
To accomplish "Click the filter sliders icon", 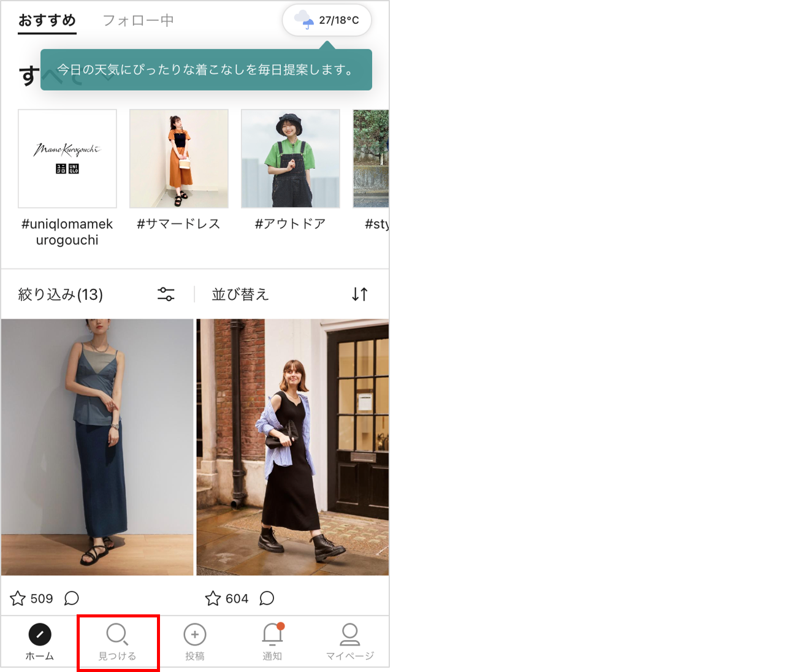I will (166, 294).
